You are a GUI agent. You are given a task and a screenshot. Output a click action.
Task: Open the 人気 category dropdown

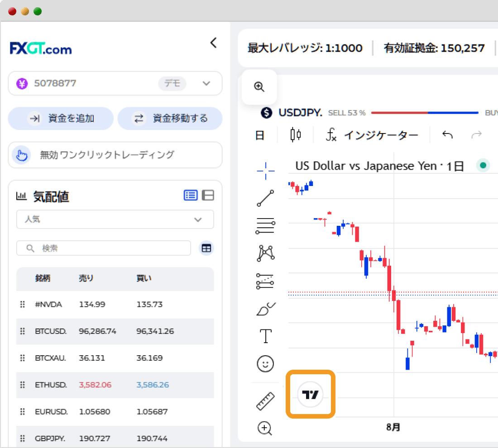tap(115, 219)
